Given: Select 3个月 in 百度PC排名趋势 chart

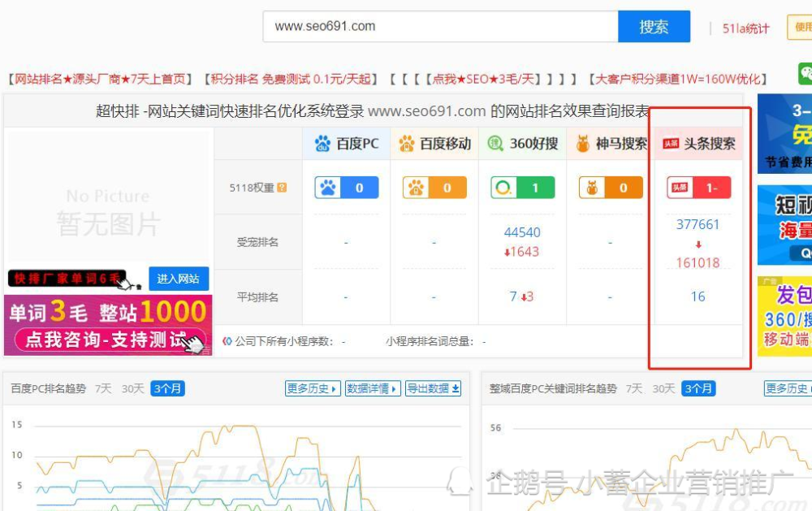Looking at the screenshot, I should point(168,388).
